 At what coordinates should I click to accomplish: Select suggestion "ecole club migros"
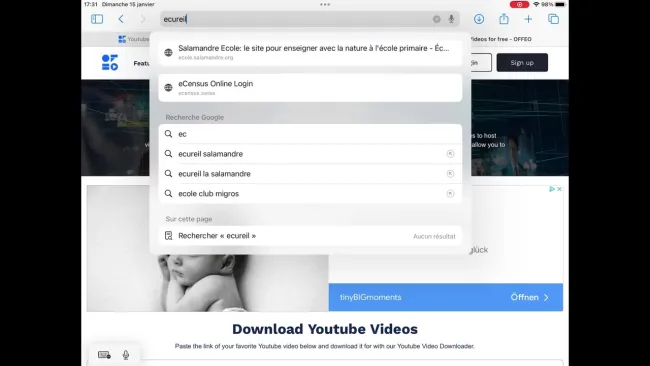point(310,194)
